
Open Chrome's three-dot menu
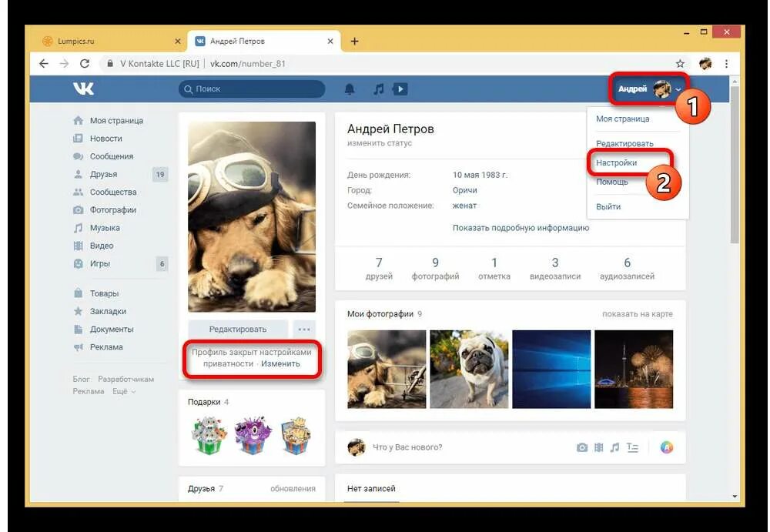click(726, 64)
